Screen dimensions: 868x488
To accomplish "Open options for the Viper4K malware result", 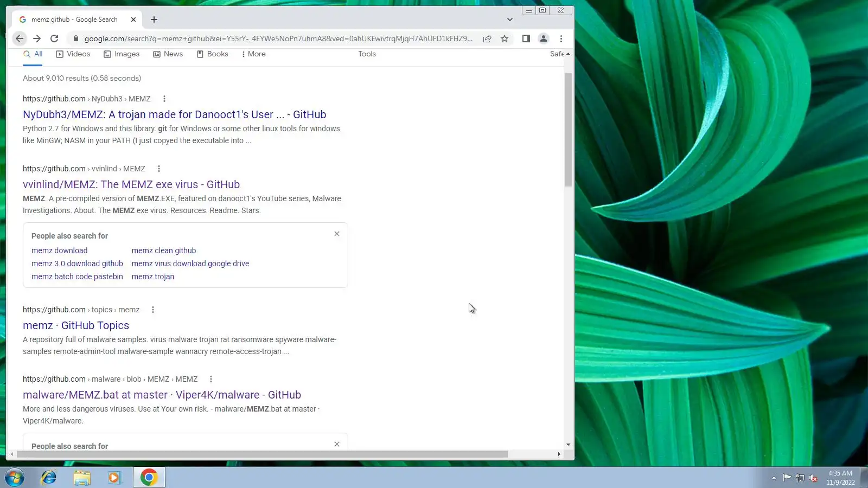I will [211, 379].
